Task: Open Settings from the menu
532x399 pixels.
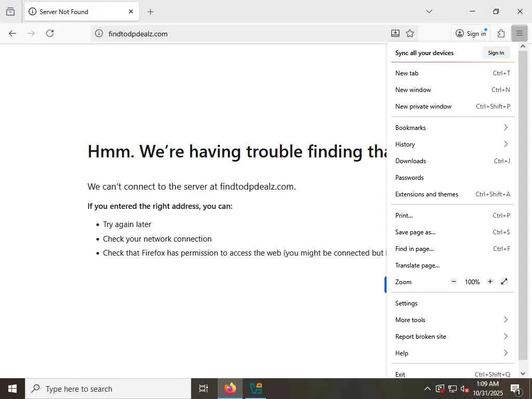Action: click(x=453, y=303)
